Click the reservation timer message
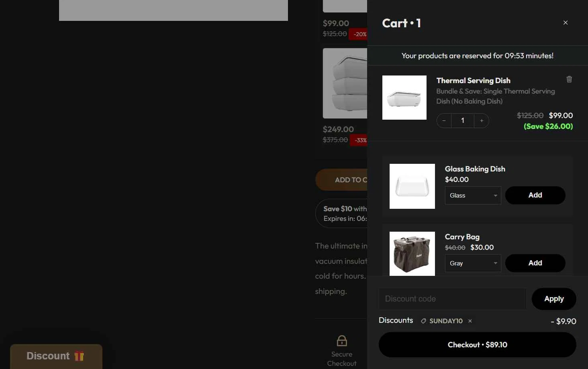This screenshot has height=369, width=588. click(x=477, y=56)
